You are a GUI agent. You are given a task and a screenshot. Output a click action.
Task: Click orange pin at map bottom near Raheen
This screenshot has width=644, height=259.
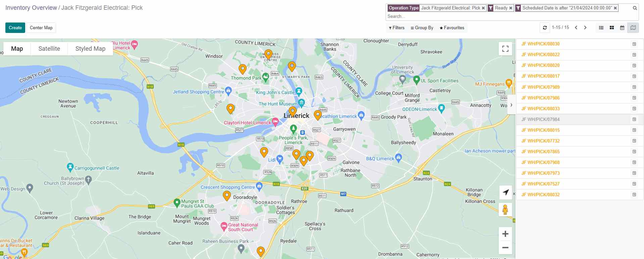[x=261, y=251]
